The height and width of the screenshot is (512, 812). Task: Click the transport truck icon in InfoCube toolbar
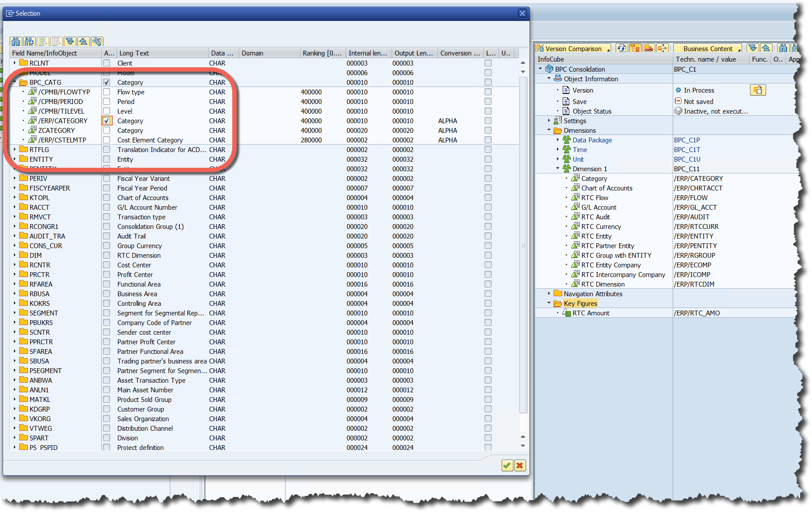(649, 48)
